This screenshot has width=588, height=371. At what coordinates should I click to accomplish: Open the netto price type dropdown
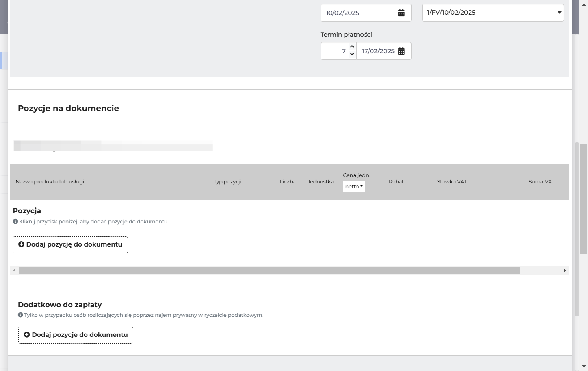coord(354,187)
